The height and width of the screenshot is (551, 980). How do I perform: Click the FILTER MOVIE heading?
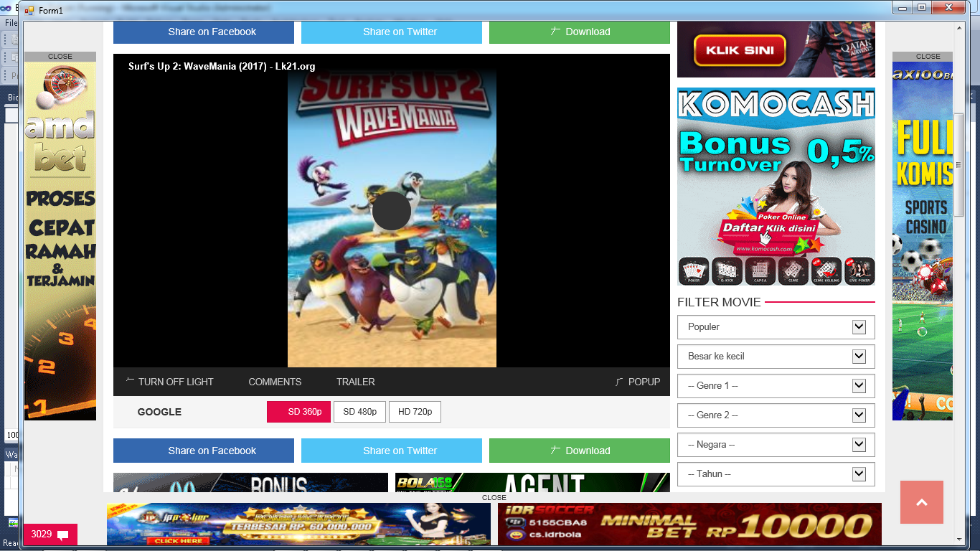[719, 302]
